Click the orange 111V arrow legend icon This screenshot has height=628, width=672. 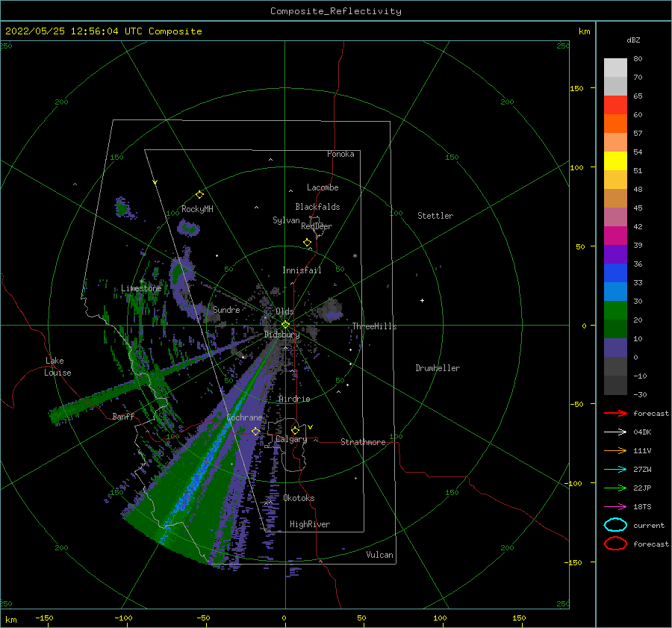click(x=615, y=450)
